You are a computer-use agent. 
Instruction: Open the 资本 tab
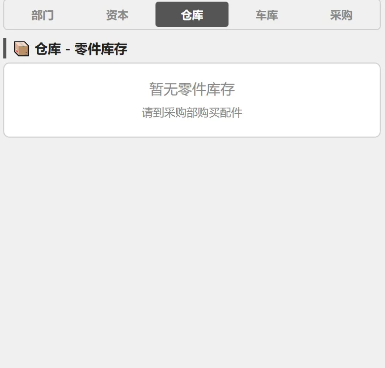117,15
